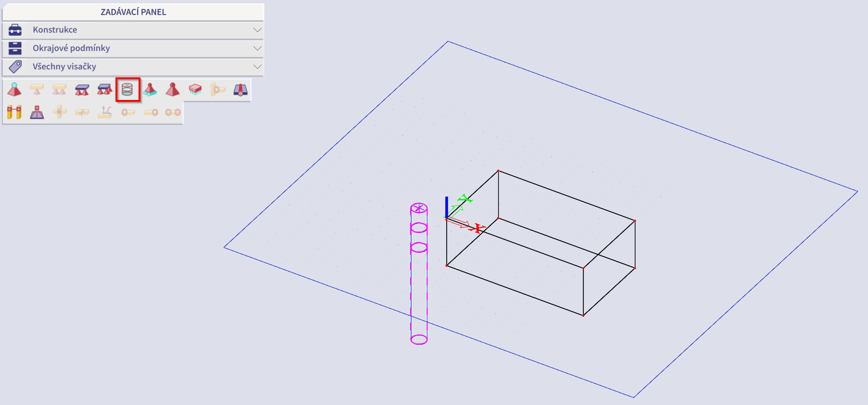Expand the Konstrukce section chevron
This screenshot has height=405, width=868.
tap(257, 30)
